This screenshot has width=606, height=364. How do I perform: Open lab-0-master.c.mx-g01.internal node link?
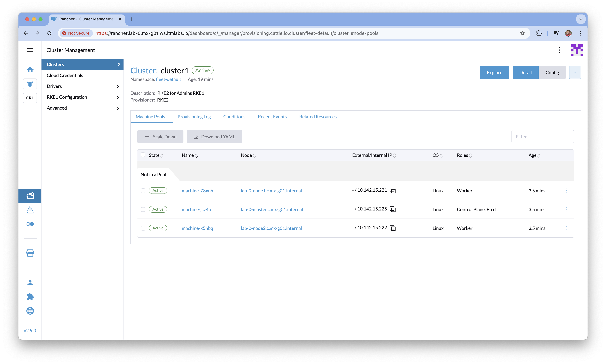[x=271, y=209]
